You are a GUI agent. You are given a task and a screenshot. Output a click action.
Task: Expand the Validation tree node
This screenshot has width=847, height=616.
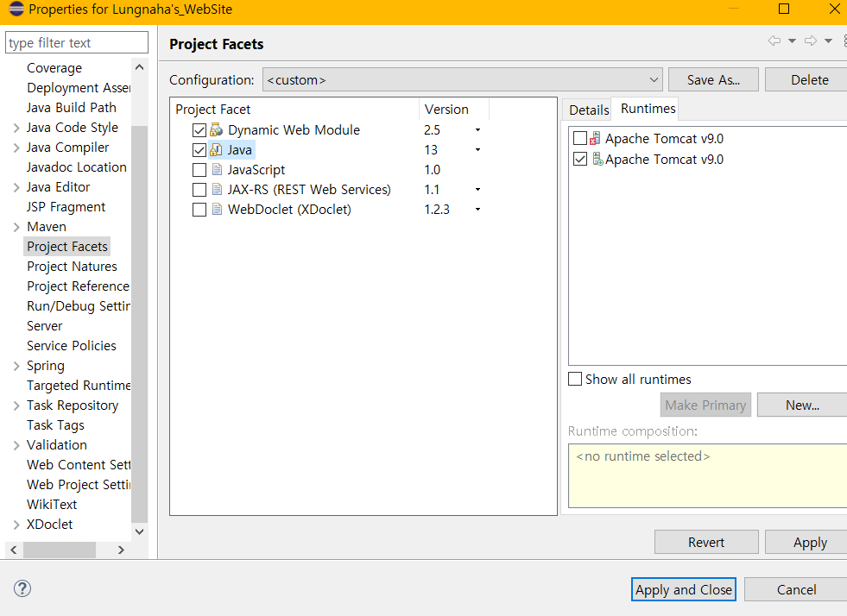(x=16, y=445)
